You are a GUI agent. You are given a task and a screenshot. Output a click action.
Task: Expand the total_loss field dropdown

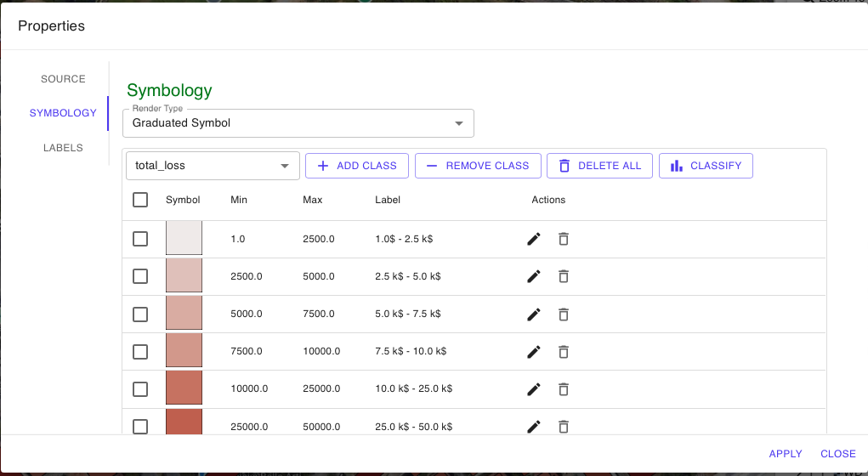click(213, 166)
